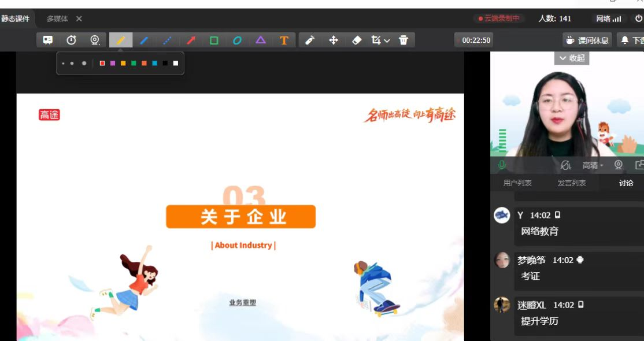Expand the crop tool dropdown arrow

coord(387,40)
